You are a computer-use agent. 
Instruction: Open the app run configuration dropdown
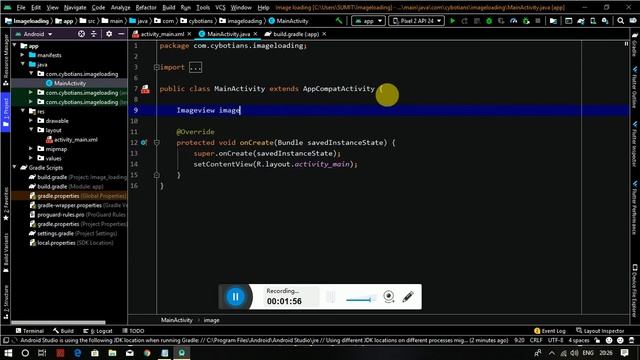368,20
